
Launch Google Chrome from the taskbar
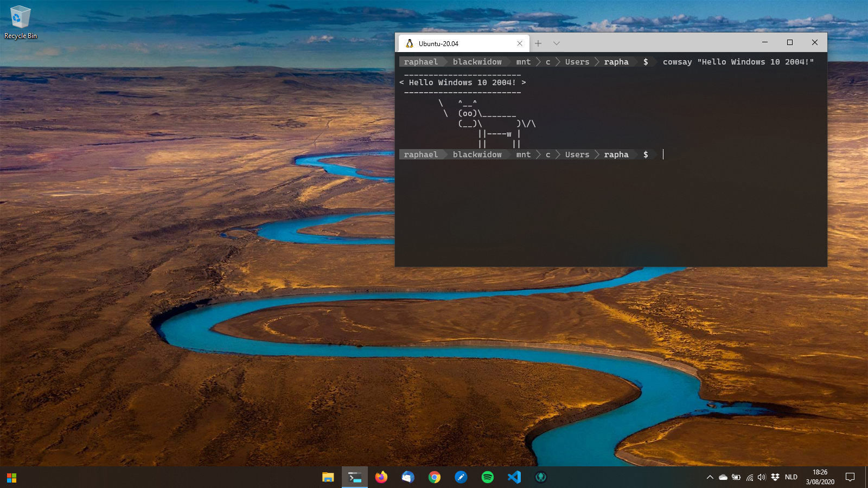(435, 477)
